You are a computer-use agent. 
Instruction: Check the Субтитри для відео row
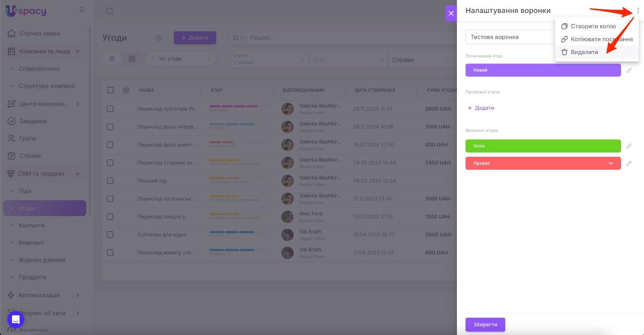[x=110, y=235]
